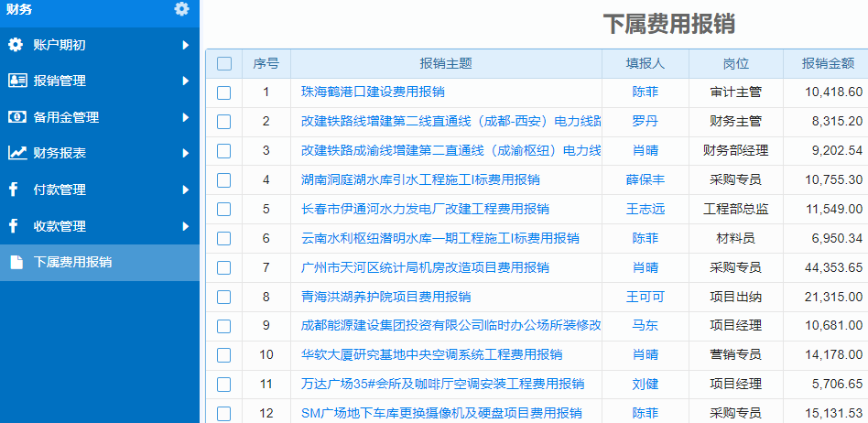The image size is (868, 423).
Task: Expand the 财务报表 submenu arrow
Action: [x=185, y=153]
